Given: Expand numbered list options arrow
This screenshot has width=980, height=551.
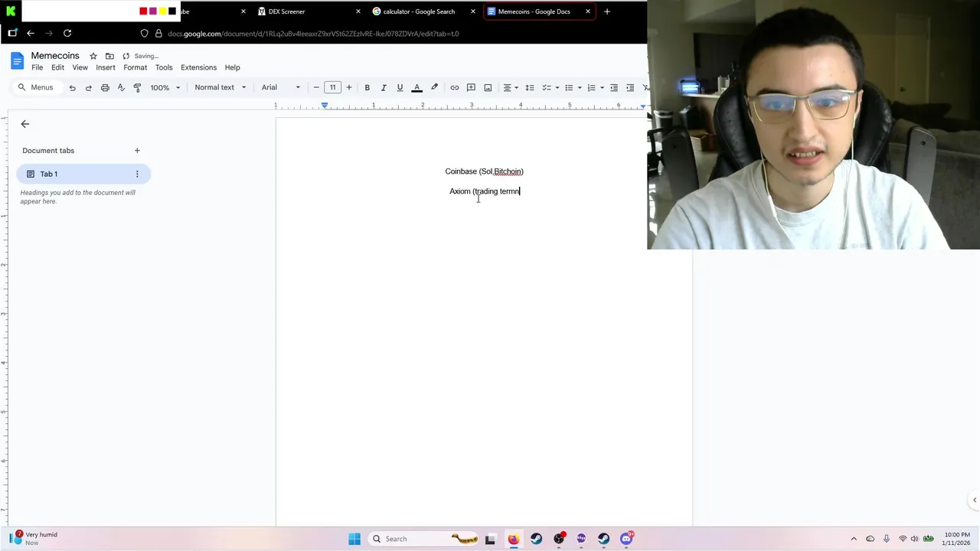Looking at the screenshot, I should pos(602,87).
